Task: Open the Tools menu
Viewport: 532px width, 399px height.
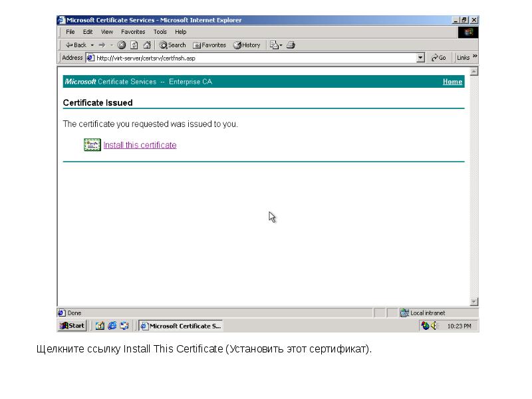Action: (160, 32)
